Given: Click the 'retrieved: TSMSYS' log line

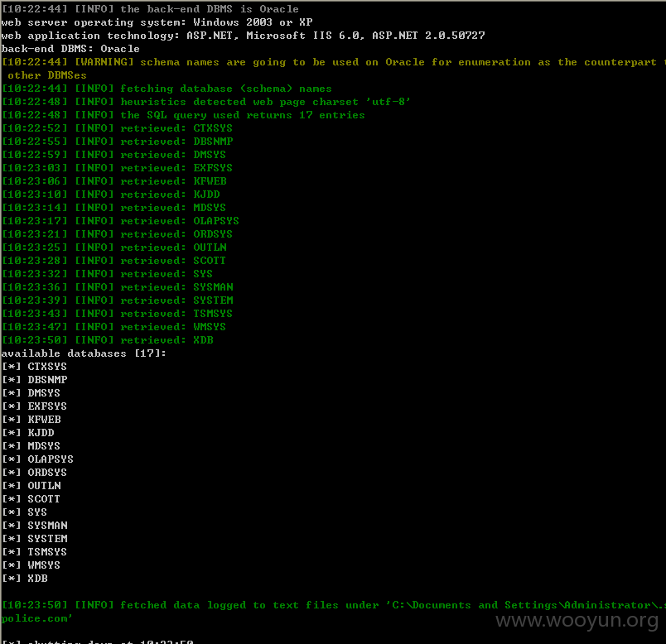Looking at the screenshot, I should point(117,313).
